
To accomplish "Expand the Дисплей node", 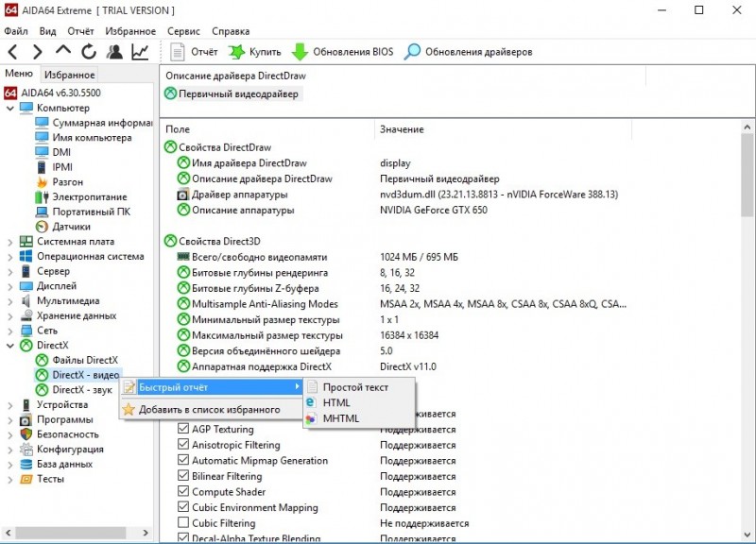I will click(10, 287).
